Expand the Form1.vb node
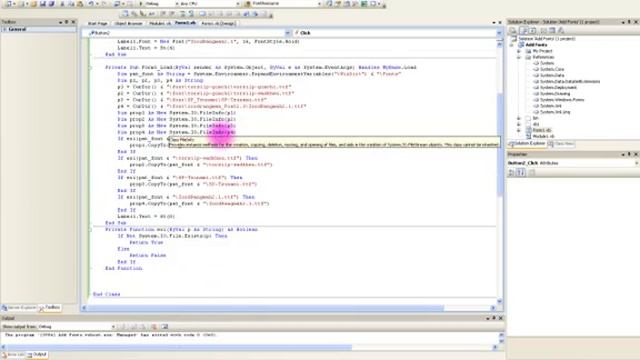The width and height of the screenshot is (640, 360). (519, 131)
